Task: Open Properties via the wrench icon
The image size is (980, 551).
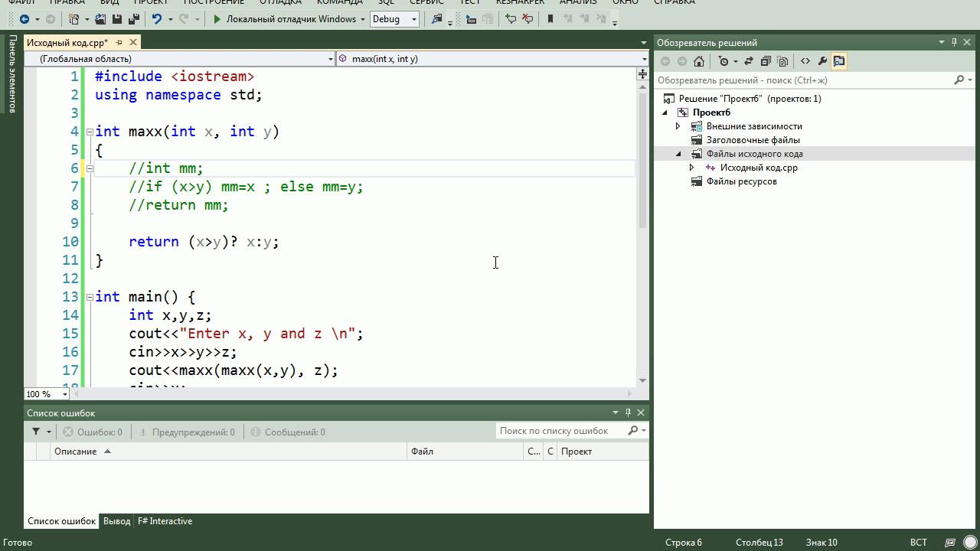Action: pyautogui.click(x=822, y=61)
